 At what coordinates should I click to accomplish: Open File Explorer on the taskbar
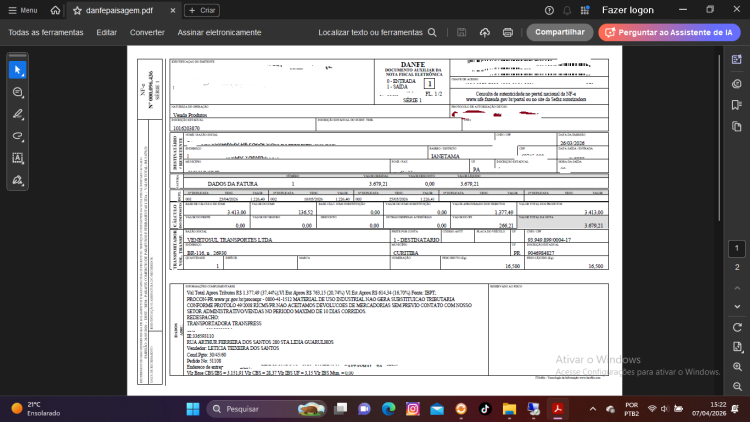click(x=509, y=409)
